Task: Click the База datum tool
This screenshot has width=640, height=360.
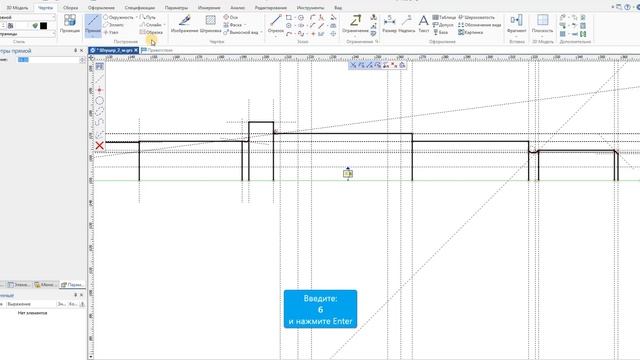Action: pyautogui.click(x=440, y=32)
